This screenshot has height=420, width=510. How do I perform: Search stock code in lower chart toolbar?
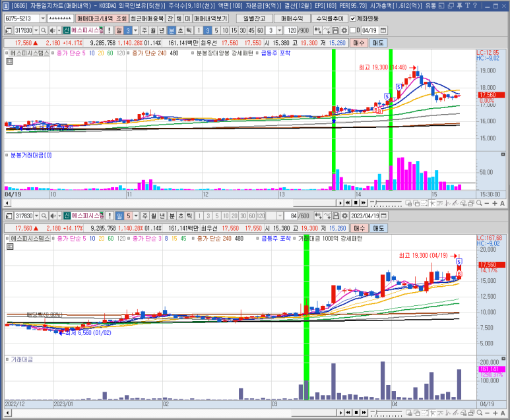tap(44, 216)
